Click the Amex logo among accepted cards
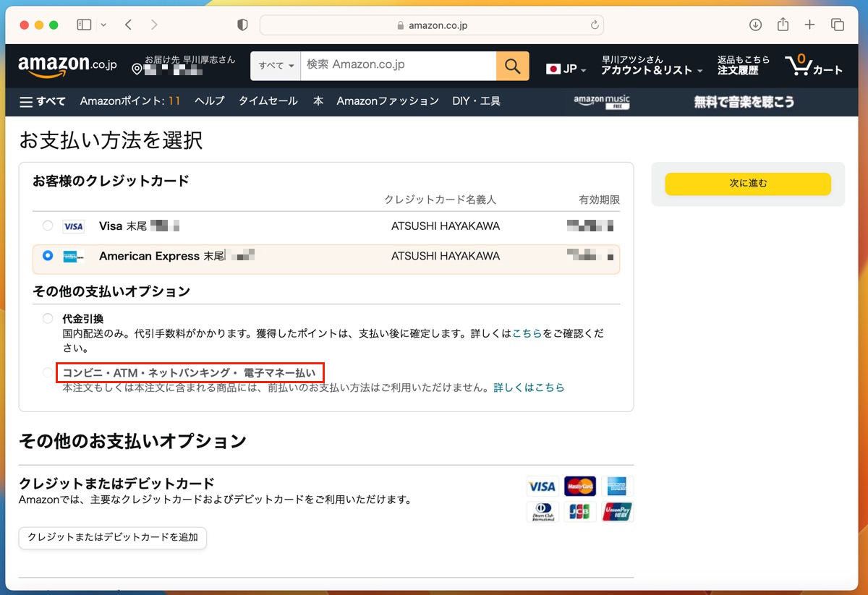This screenshot has height=595, width=868. click(617, 487)
